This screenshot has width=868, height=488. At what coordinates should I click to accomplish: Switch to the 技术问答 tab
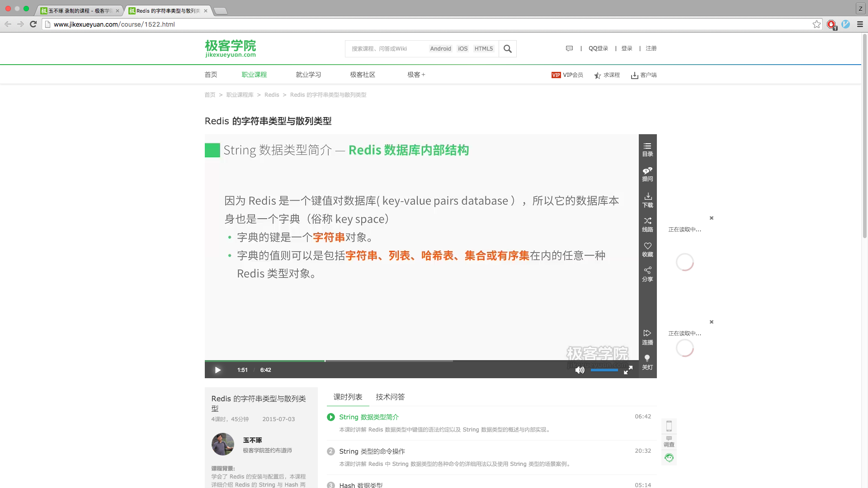[390, 397]
